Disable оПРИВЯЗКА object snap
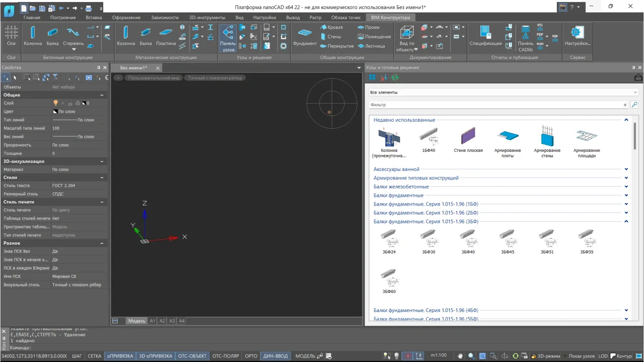 [x=120, y=356]
